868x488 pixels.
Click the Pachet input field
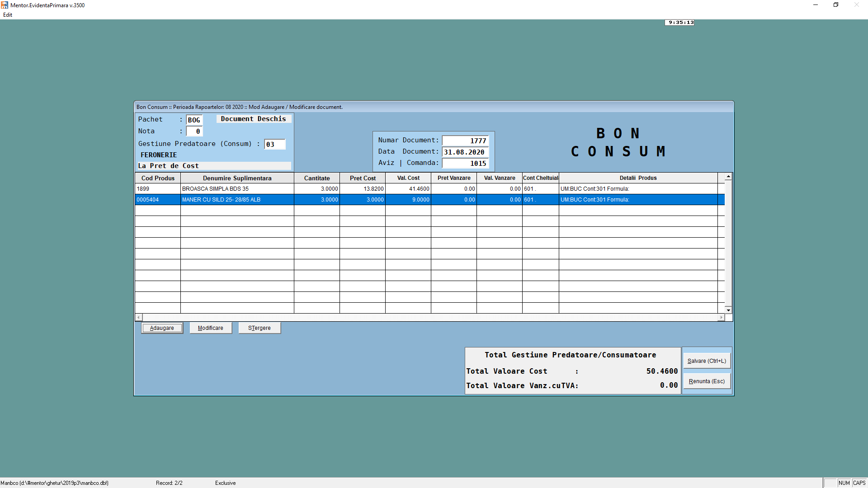194,120
